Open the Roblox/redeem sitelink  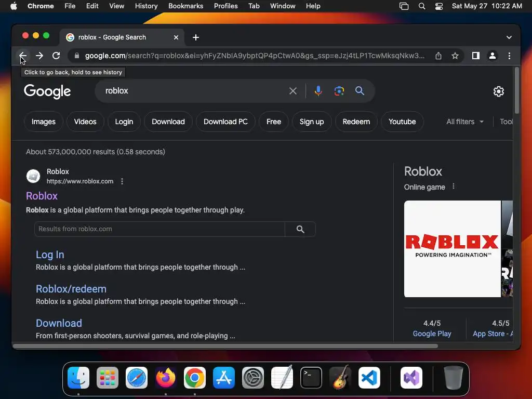[71, 289]
